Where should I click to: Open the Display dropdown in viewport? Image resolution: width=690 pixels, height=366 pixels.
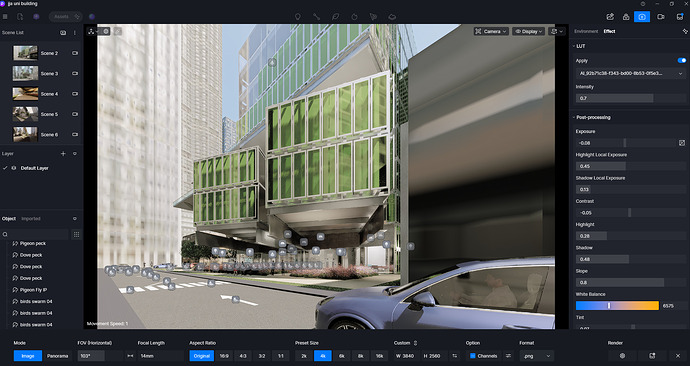tap(529, 31)
